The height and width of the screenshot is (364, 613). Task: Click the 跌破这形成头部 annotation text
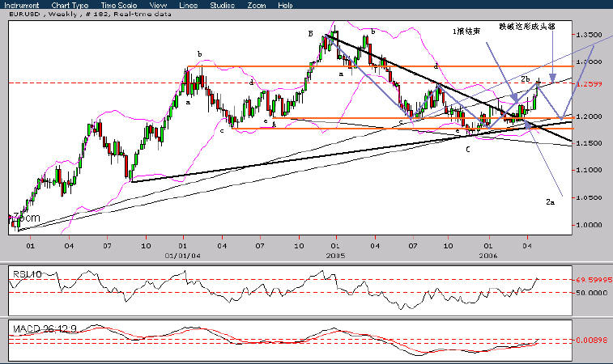[527, 27]
